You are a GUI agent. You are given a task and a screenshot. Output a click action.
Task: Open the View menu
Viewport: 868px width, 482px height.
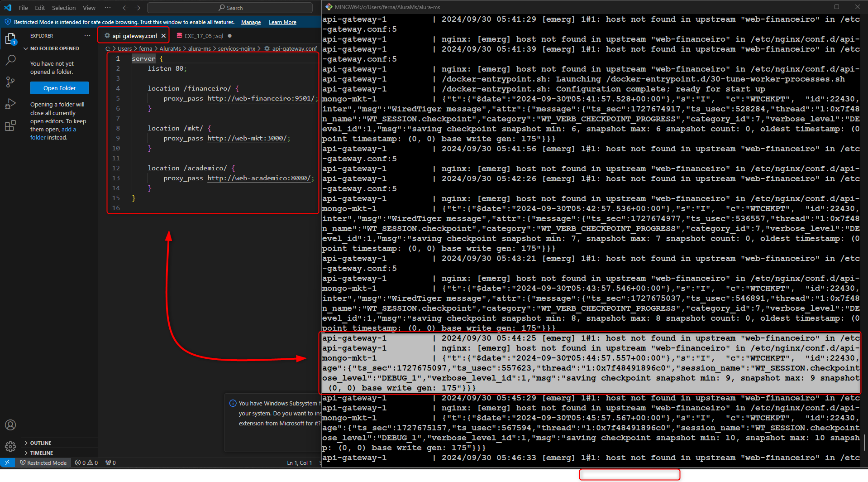(89, 8)
